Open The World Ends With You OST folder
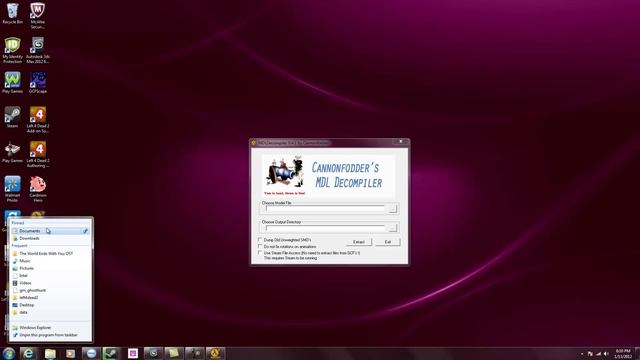 [x=50, y=253]
